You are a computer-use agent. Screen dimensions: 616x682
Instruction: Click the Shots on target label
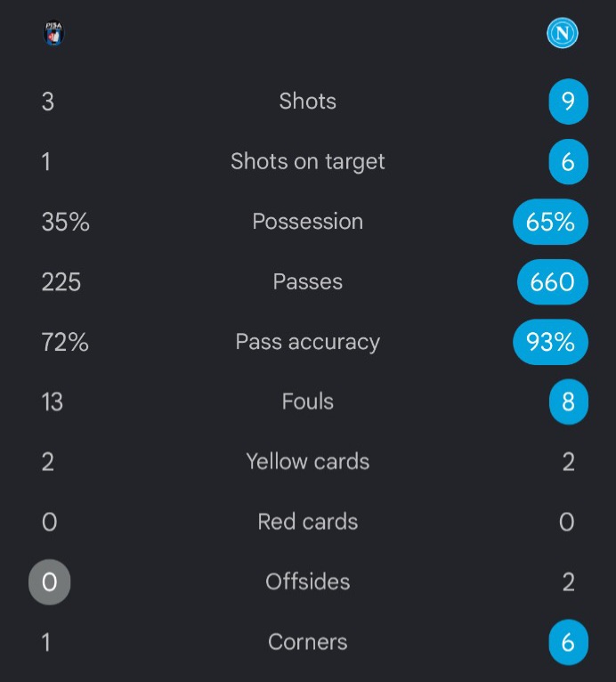[x=308, y=162]
